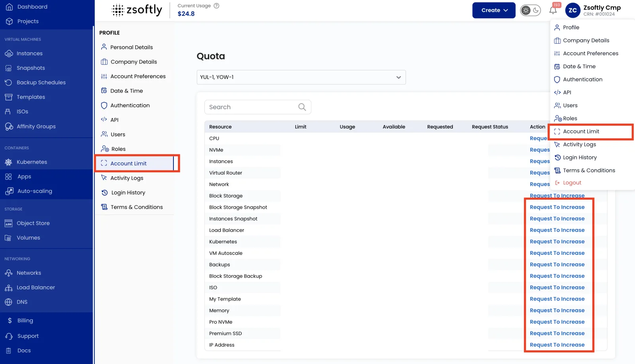
Task: Click Request To Increase for Kubernetes
Action: [x=557, y=242]
